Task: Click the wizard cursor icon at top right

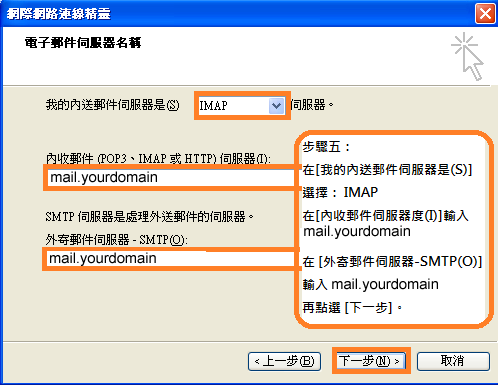Action: (x=467, y=56)
